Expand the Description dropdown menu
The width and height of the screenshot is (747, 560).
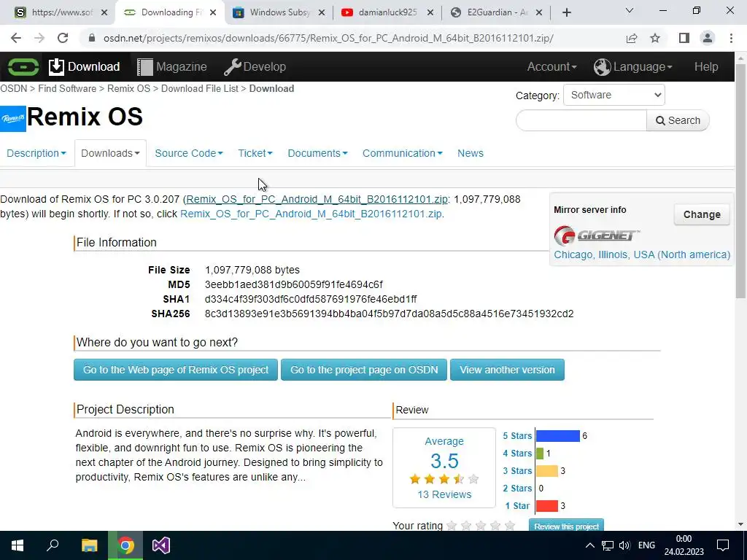click(x=36, y=153)
